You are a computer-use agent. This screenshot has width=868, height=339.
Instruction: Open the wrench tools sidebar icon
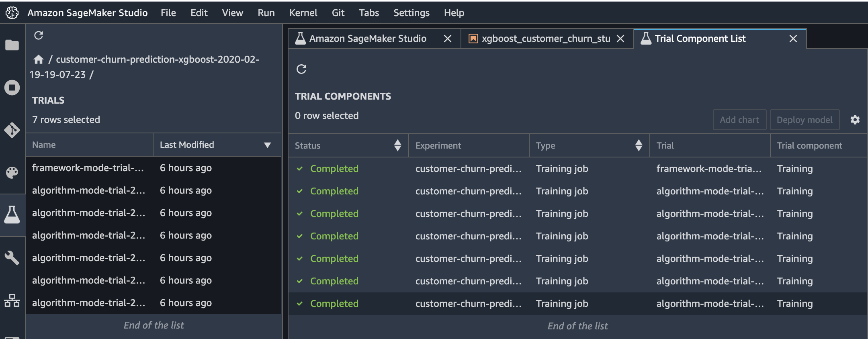[x=12, y=258]
